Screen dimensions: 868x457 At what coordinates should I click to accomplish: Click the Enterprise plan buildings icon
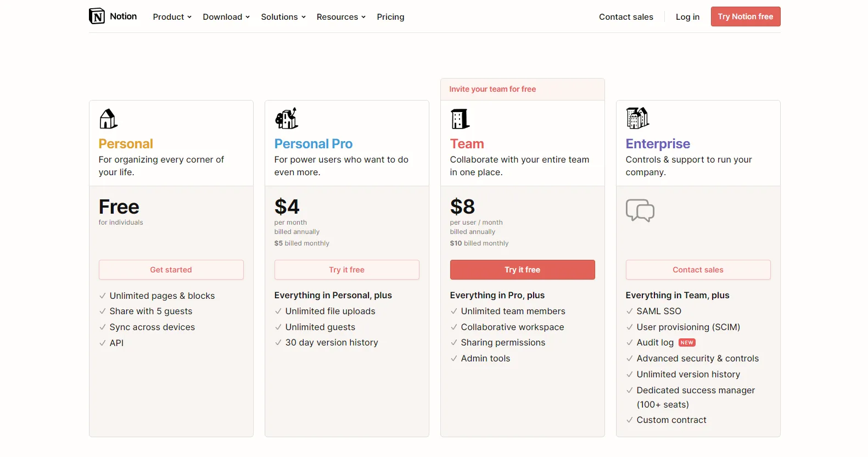[637, 118]
